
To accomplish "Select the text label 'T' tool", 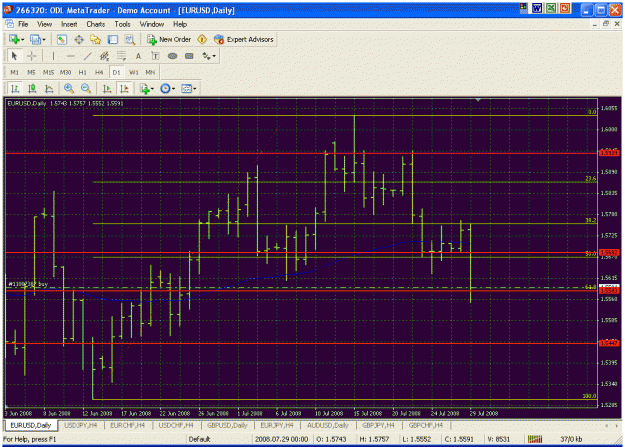I will [155, 56].
